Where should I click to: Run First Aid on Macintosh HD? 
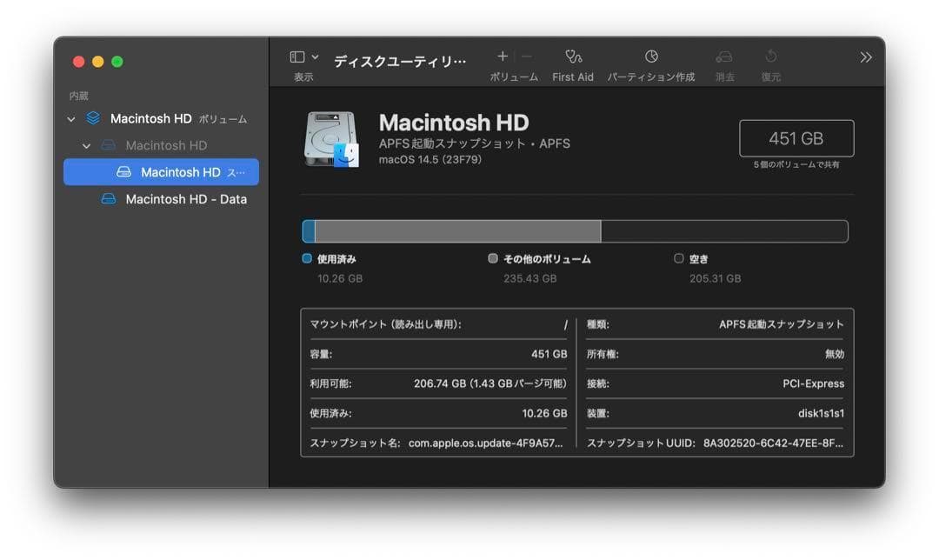[572, 61]
